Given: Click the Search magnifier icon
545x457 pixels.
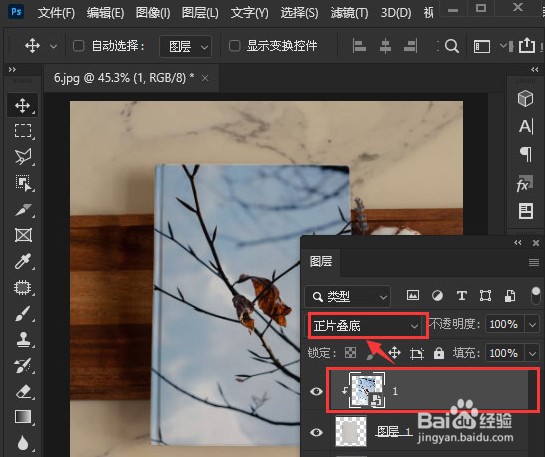Looking at the screenshot, I should pos(452,46).
